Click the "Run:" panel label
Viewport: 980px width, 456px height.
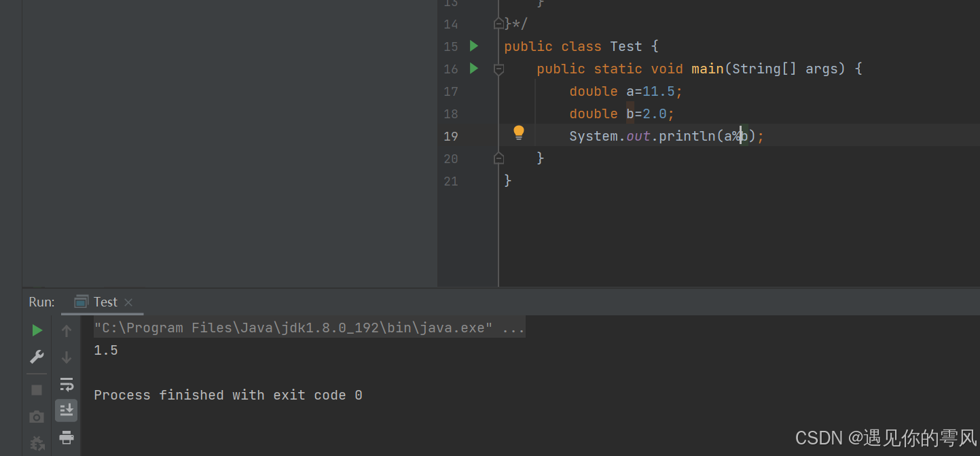(x=41, y=302)
